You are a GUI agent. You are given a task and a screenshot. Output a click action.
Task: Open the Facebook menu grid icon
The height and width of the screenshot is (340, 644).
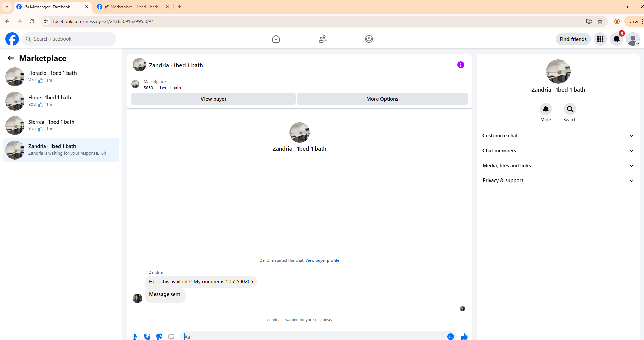[x=600, y=39]
